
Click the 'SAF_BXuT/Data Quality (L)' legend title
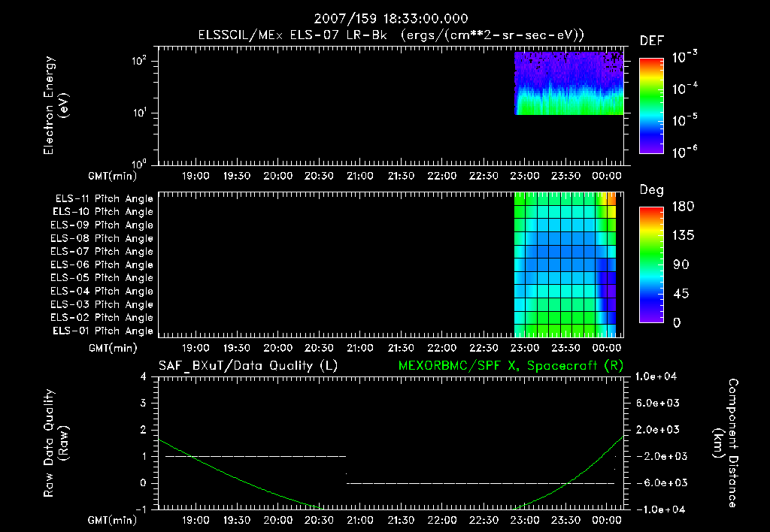[248, 366]
